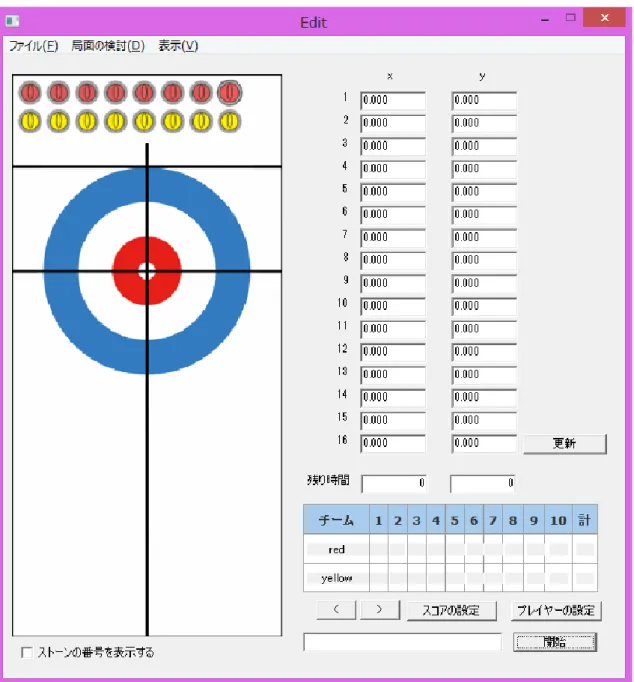This screenshot has height=682, width=634.
Task: Select the second red stone in the tray
Action: (59, 93)
